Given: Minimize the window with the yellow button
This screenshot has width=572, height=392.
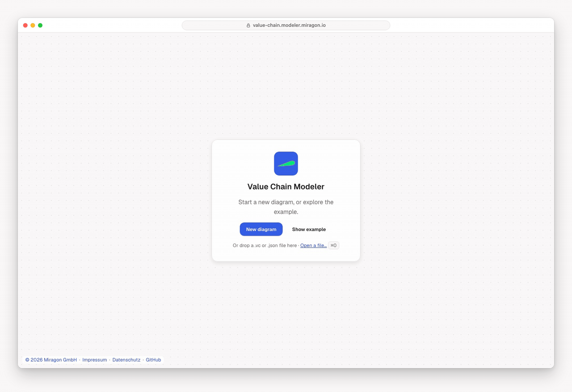Looking at the screenshot, I should [33, 25].
